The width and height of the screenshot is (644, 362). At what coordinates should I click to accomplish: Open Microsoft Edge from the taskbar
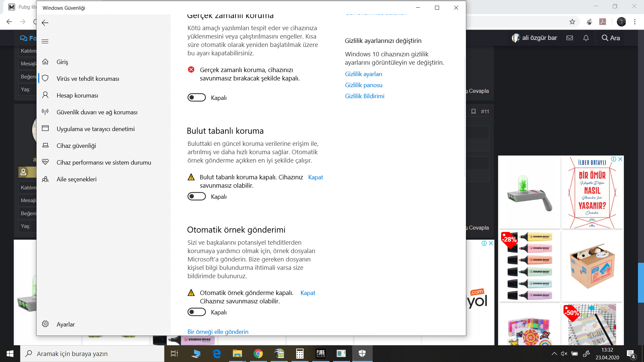(x=217, y=354)
